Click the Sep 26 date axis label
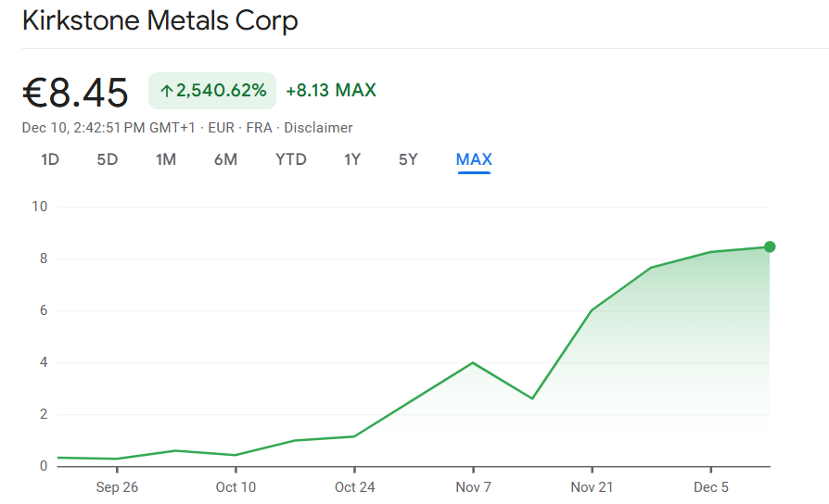The height and width of the screenshot is (504, 829). coord(117,487)
